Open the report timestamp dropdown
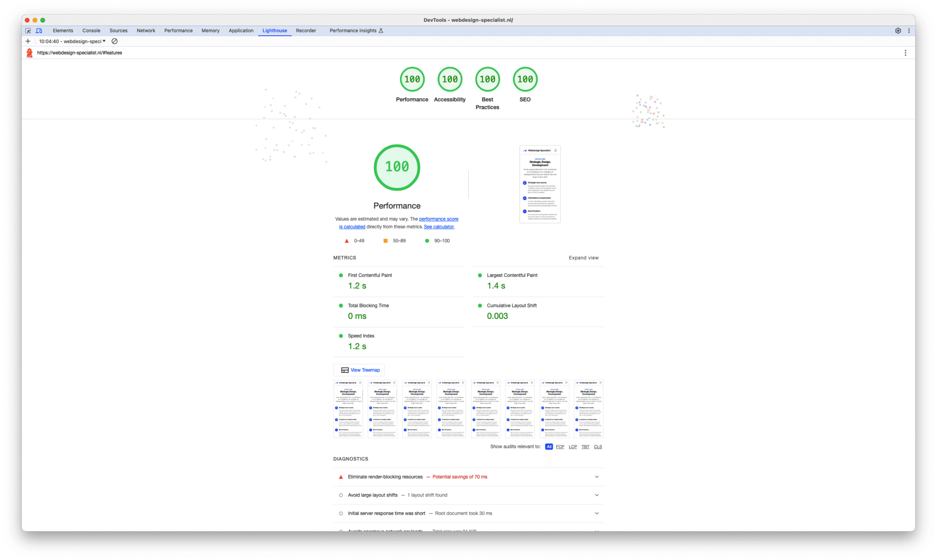937x560 pixels. coord(104,41)
